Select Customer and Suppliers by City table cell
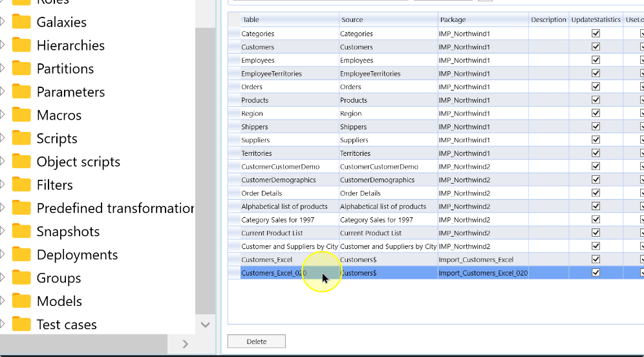Screen dimensions: 644x357 [x=290, y=246]
